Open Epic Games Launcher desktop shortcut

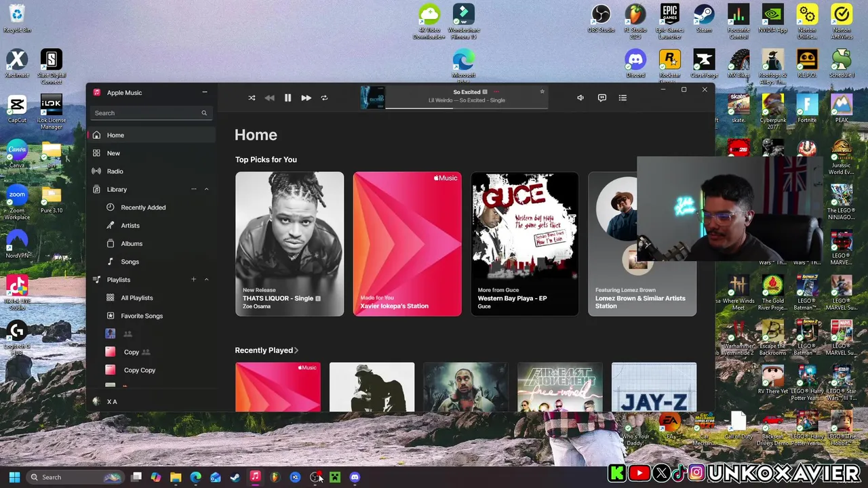click(670, 22)
